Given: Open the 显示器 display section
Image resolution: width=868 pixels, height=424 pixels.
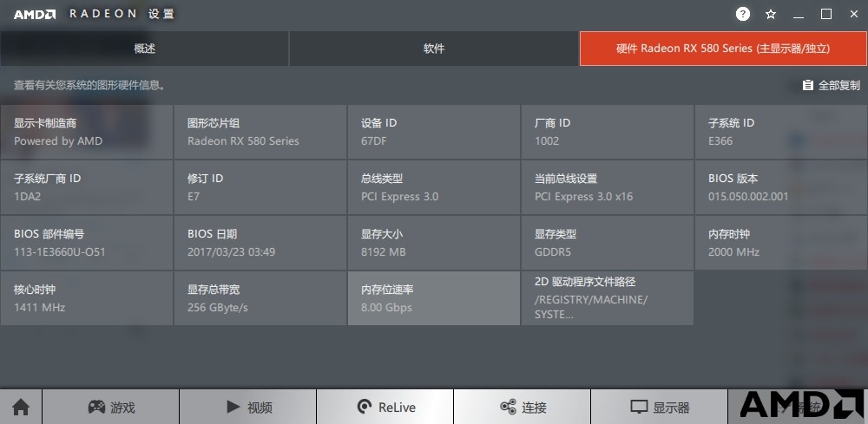Looking at the screenshot, I should click(x=660, y=408).
